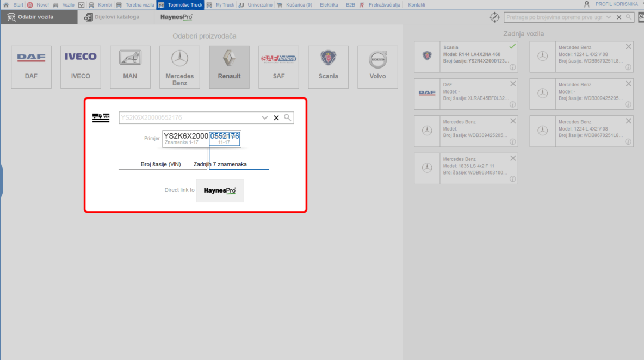The width and height of the screenshot is (644, 360).
Task: Remove the DAF card from recent vehicles
Action: 513,84
